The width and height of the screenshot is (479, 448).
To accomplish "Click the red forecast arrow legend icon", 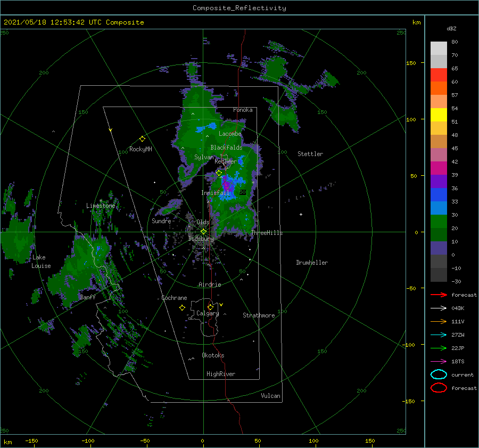I will [x=439, y=295].
